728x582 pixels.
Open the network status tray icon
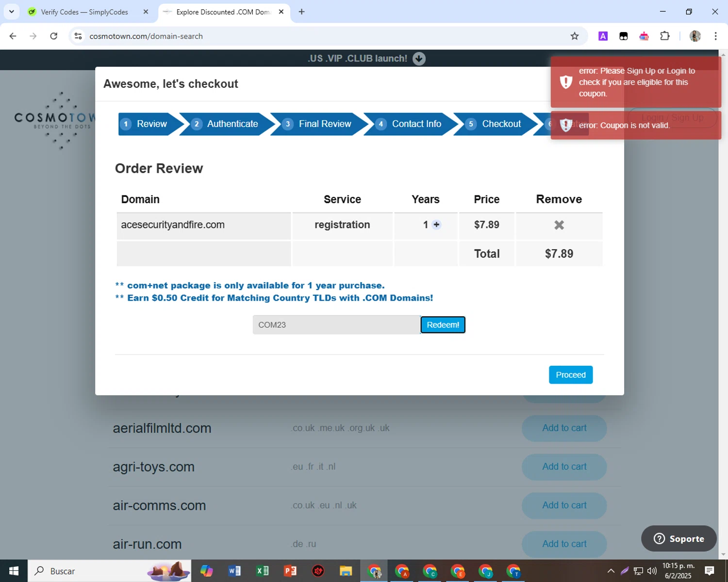click(x=638, y=571)
